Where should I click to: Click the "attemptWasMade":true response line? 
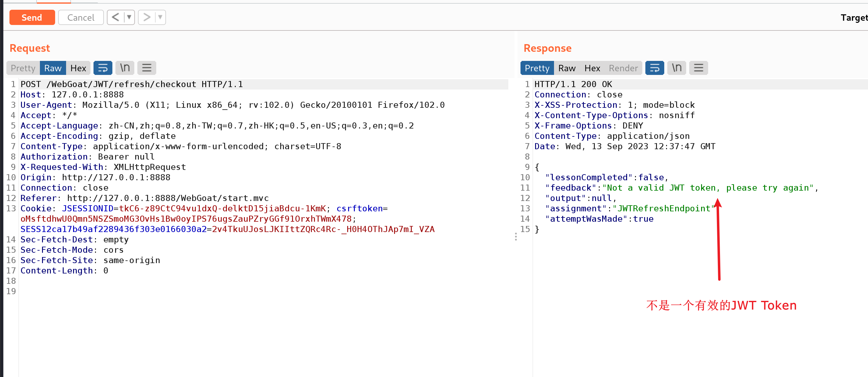[599, 219]
